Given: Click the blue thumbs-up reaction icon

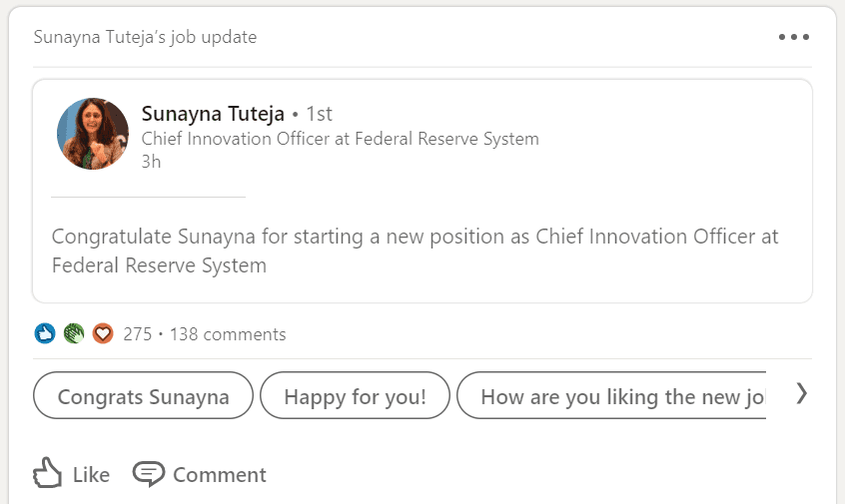Looking at the screenshot, I should tap(45, 333).
